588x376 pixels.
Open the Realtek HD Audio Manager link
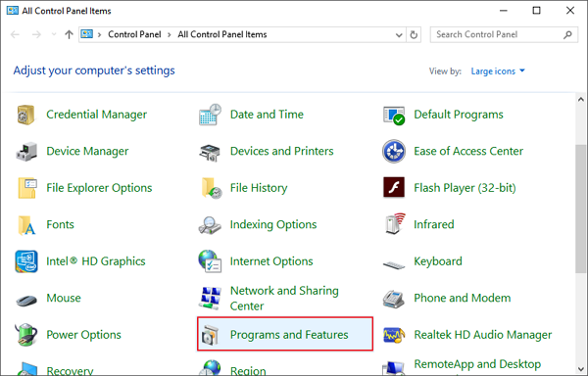[x=482, y=335]
